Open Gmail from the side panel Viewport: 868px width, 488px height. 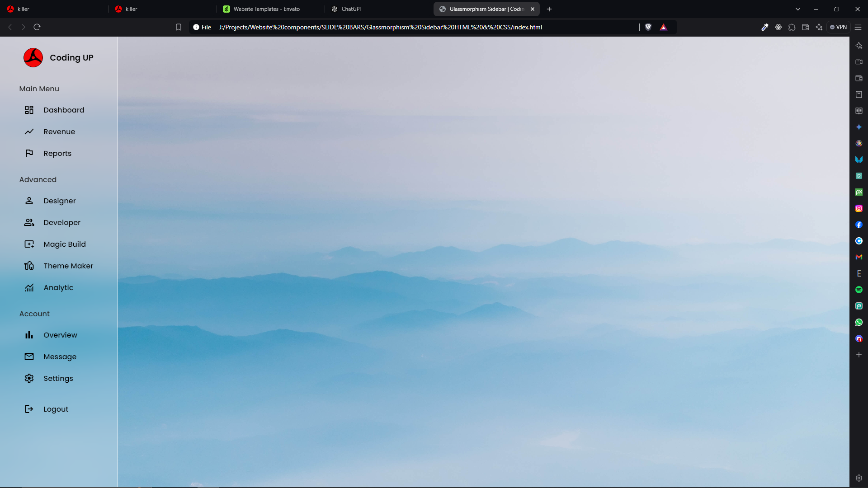(859, 257)
